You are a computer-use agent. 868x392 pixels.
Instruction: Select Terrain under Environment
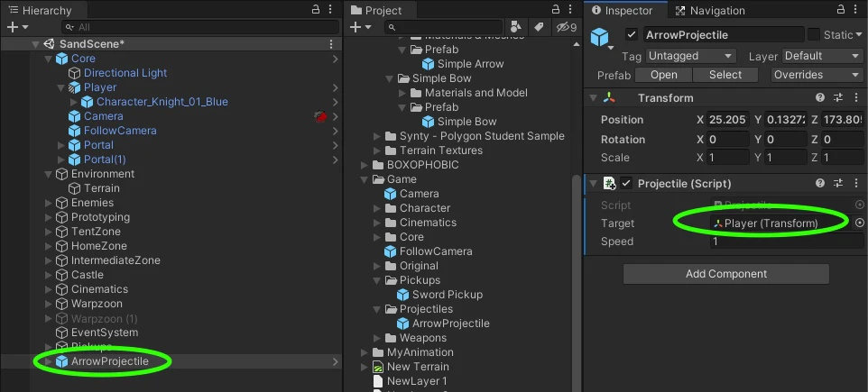tap(102, 188)
